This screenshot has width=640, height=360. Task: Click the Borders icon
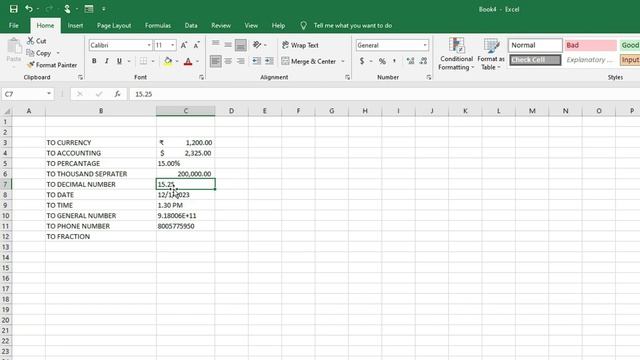pyautogui.click(x=143, y=61)
